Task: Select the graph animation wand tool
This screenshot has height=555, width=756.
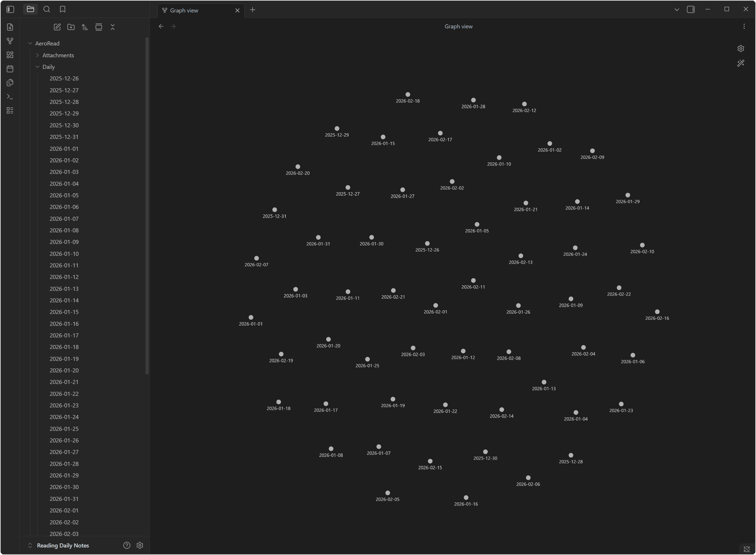Action: pos(741,63)
